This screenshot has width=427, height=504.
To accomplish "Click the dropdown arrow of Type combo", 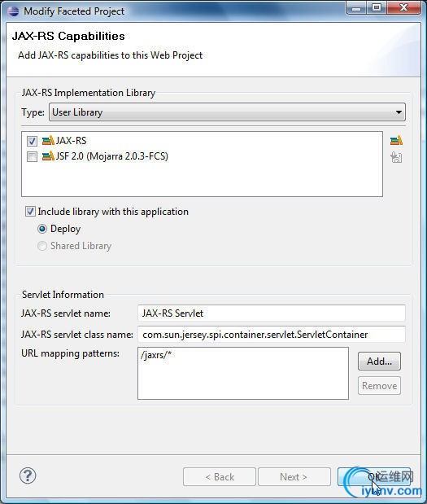I will pyautogui.click(x=399, y=112).
